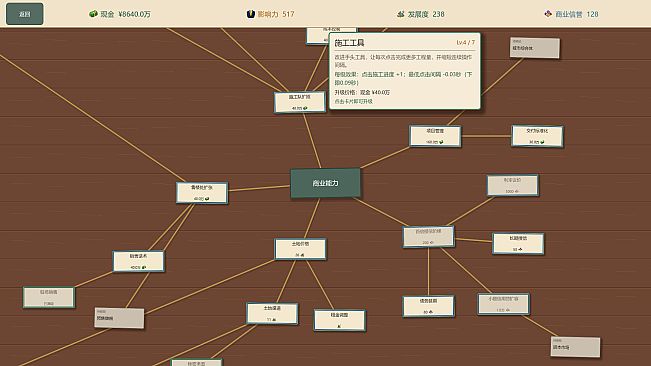This screenshot has width=651, height=366.
Task: Click the Lv.4 / 7 level indicator
Action: tap(465, 42)
